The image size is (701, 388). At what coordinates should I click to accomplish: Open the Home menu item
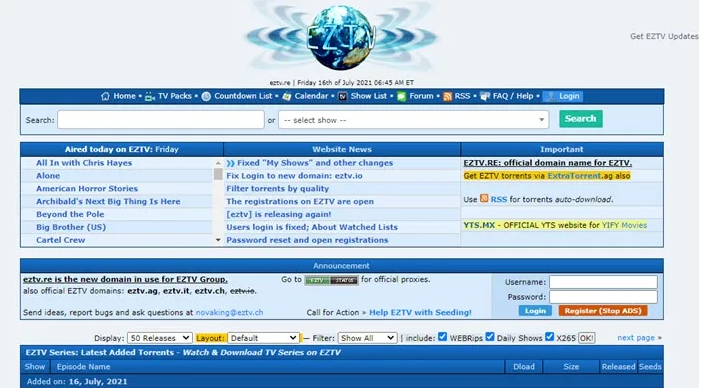pos(124,96)
